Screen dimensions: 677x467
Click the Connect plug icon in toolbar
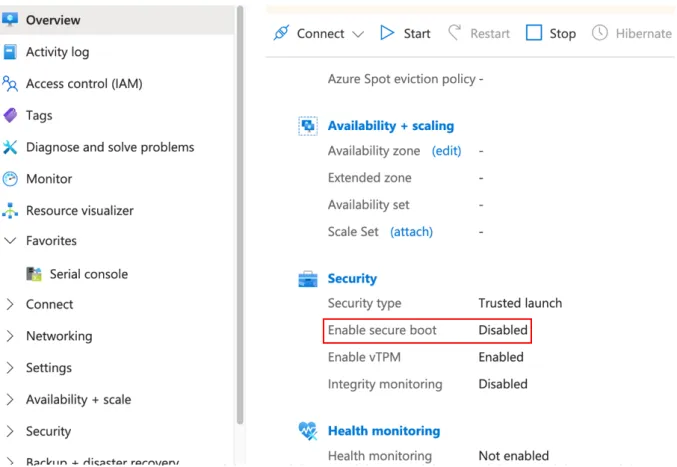pos(282,33)
